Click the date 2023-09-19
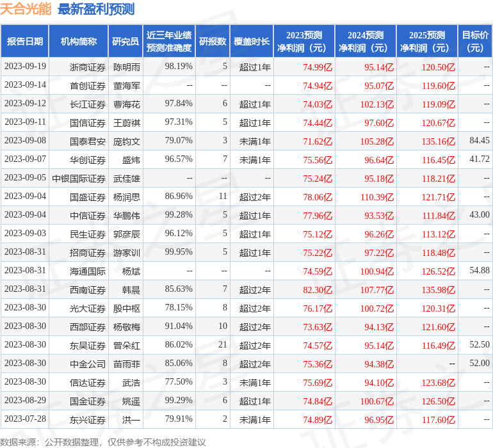This screenshot has width=493, height=448. [x=25, y=66]
